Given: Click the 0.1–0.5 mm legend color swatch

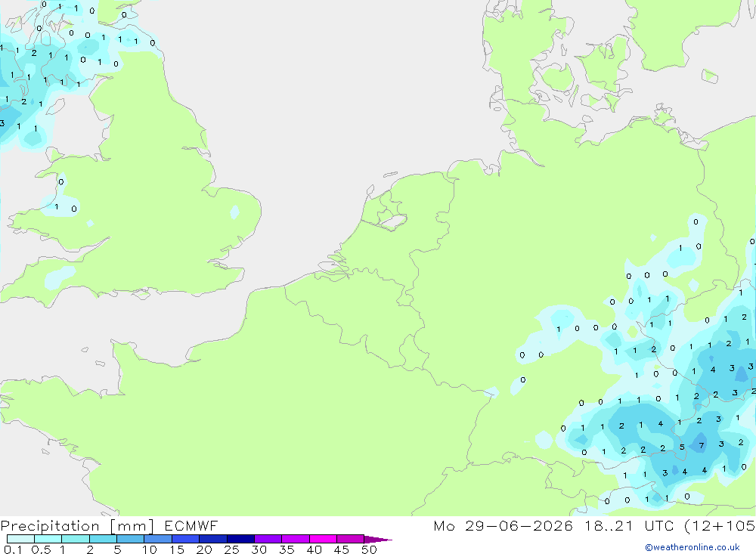Looking at the screenshot, I should (x=20, y=539).
